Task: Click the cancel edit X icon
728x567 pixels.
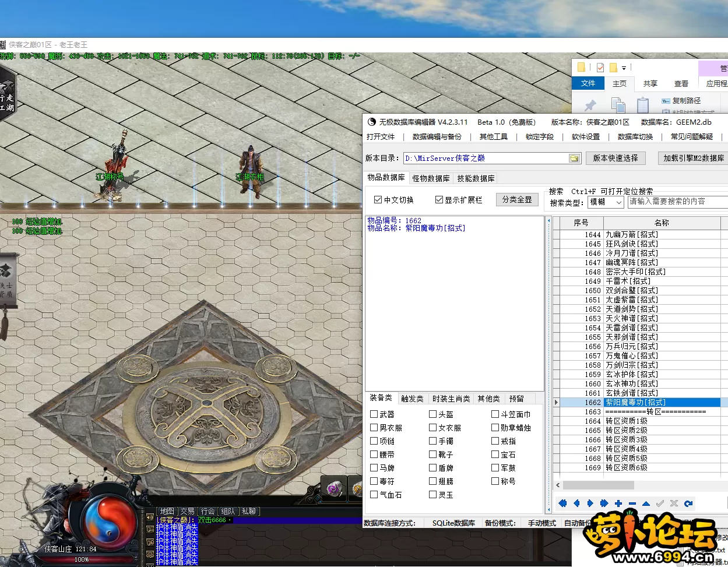Action: coord(674,503)
